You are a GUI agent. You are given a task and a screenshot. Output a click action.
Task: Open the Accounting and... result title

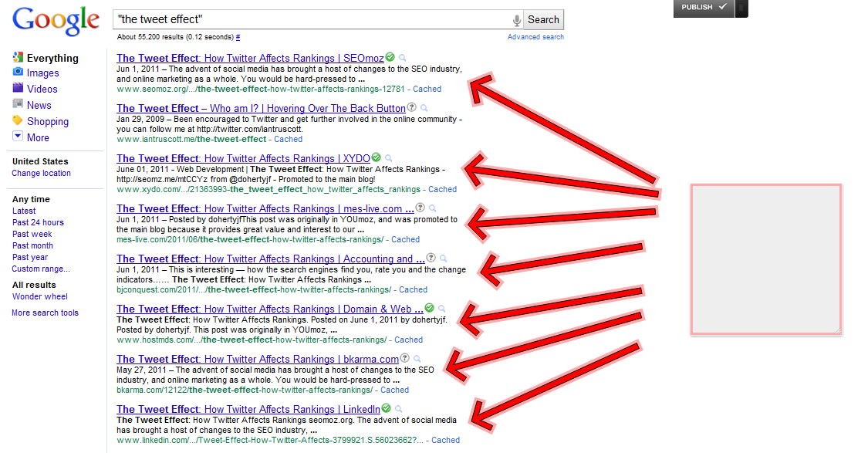click(x=271, y=259)
